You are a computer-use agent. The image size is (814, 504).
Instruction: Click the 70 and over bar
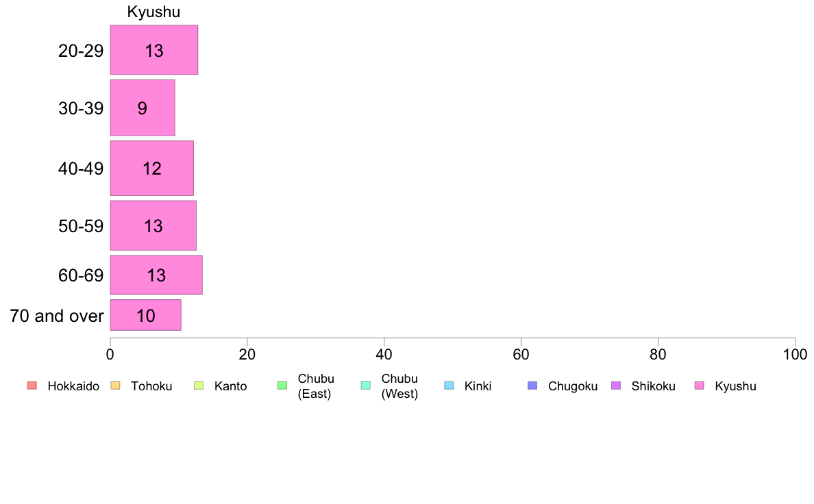[x=146, y=315]
